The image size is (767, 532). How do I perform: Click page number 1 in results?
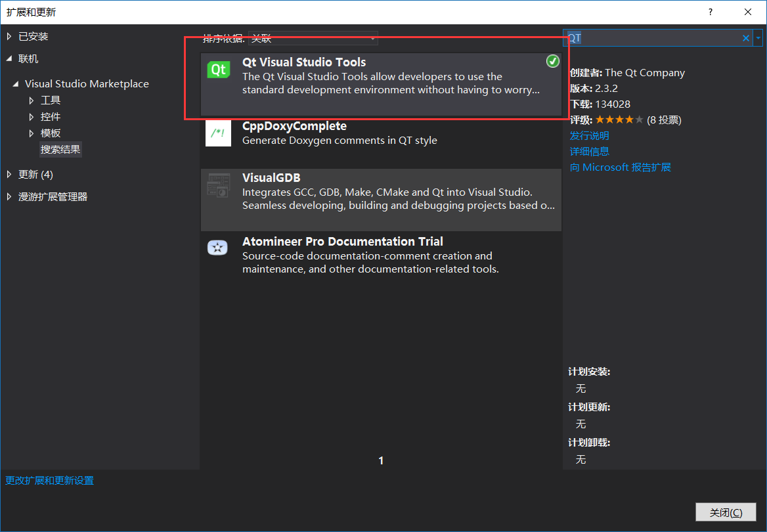[381, 460]
